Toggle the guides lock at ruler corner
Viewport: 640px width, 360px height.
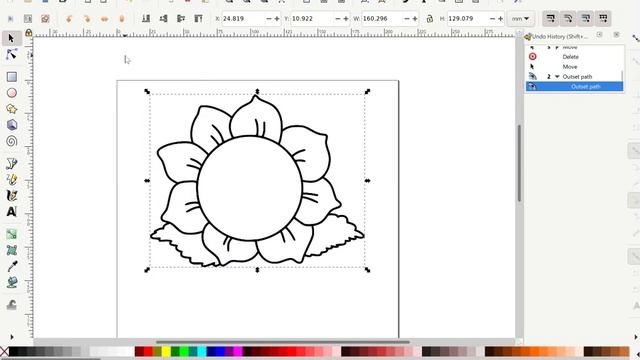tap(29, 33)
